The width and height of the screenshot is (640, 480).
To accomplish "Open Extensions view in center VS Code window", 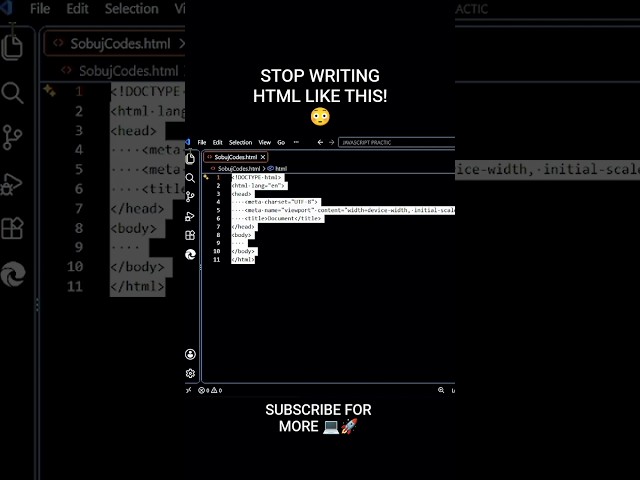I will pyautogui.click(x=190, y=235).
